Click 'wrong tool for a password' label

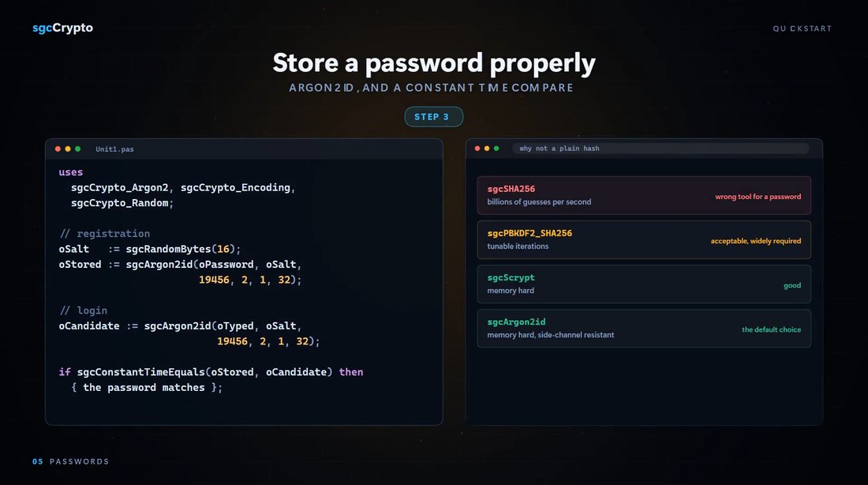(758, 196)
